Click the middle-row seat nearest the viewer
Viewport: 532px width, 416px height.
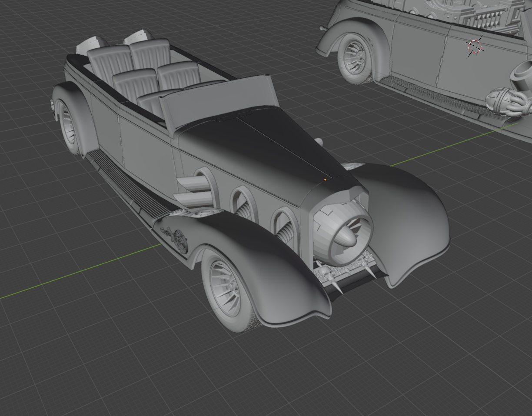pyautogui.click(x=135, y=84)
